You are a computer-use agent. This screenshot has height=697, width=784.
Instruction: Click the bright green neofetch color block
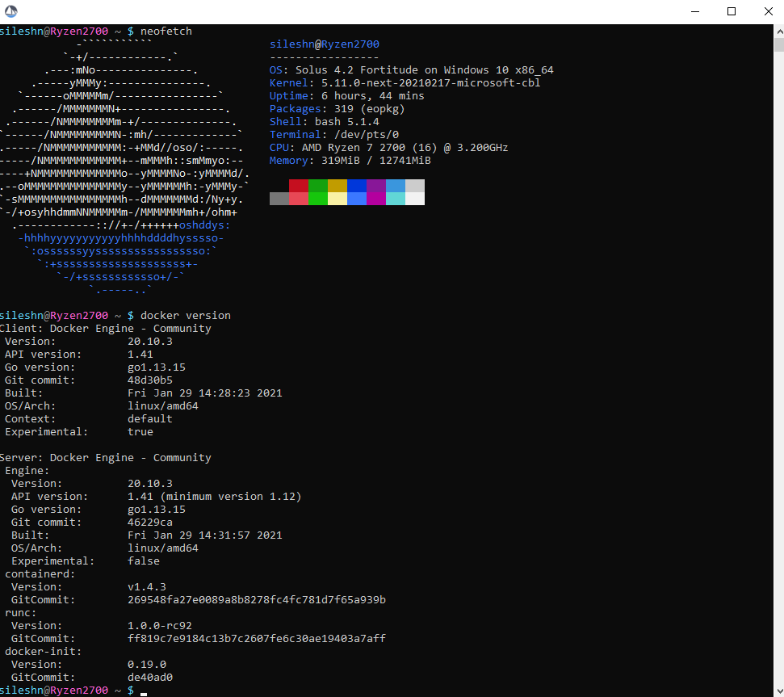318,199
